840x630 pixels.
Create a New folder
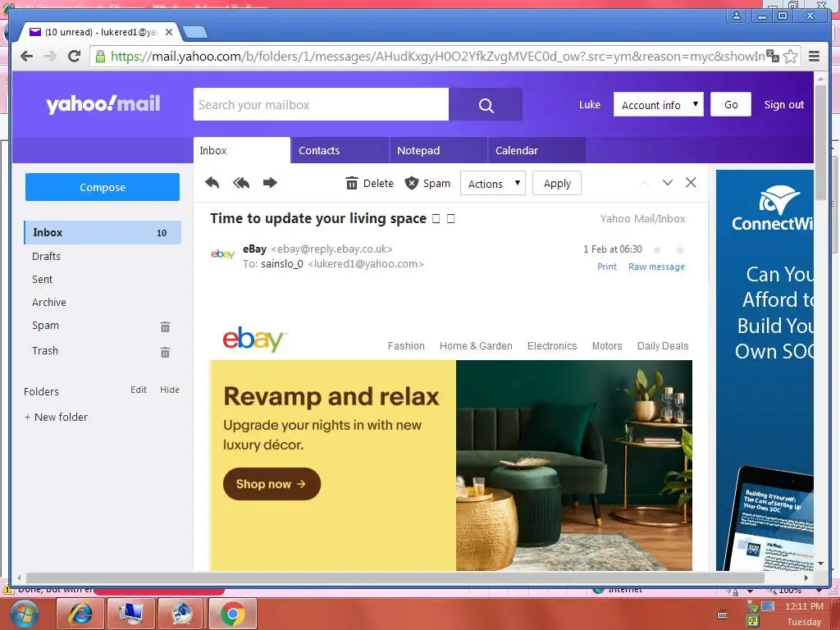pyautogui.click(x=56, y=417)
